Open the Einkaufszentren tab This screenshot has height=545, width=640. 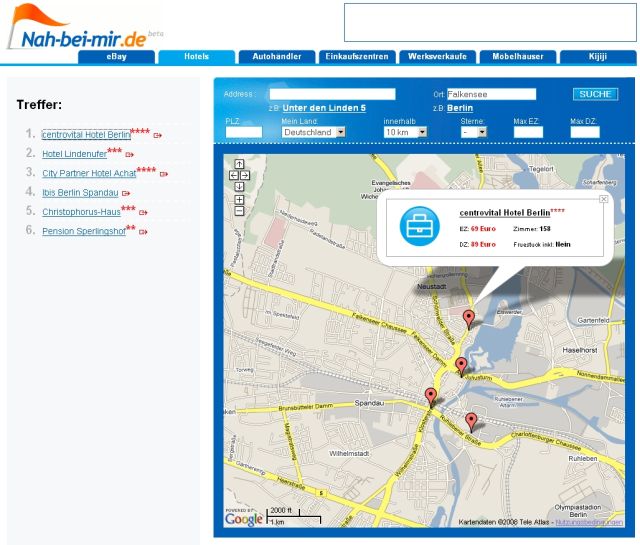(357, 57)
